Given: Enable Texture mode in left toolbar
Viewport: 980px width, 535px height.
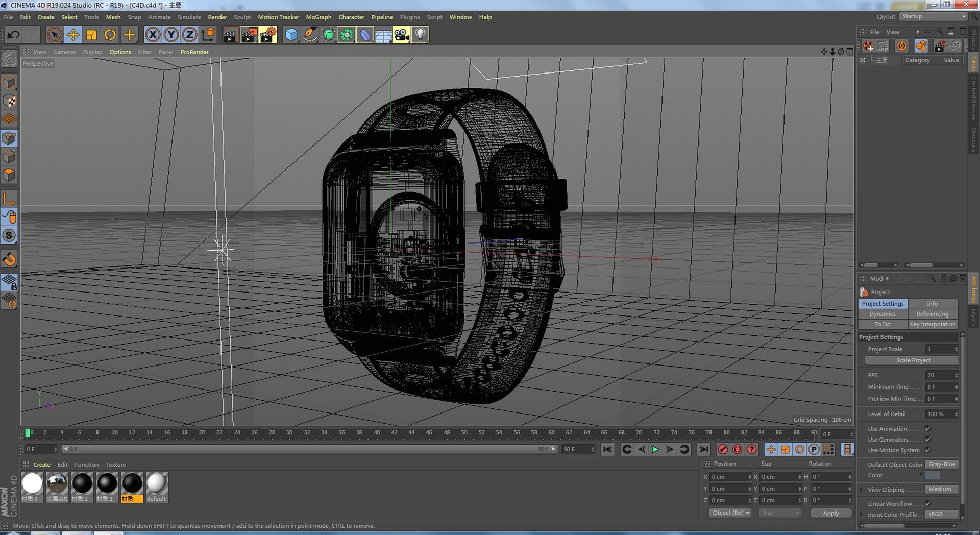Looking at the screenshot, I should tap(10, 101).
